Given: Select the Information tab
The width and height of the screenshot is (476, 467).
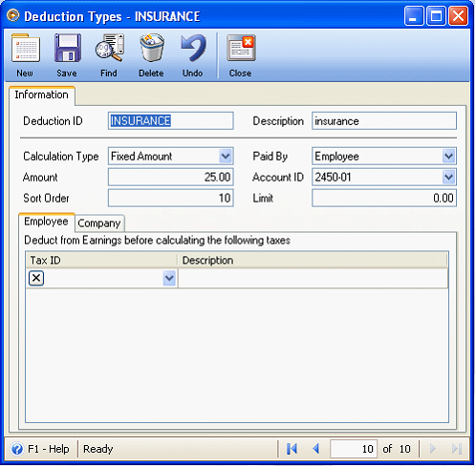Looking at the screenshot, I should click(x=42, y=95).
